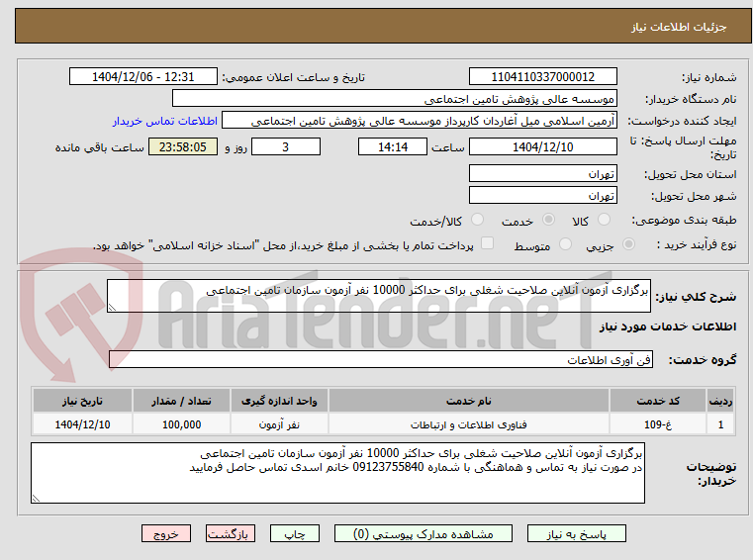The image size is (753, 560).
Task: Click the remaining time countdown 23:58:05
Action: pyautogui.click(x=183, y=146)
